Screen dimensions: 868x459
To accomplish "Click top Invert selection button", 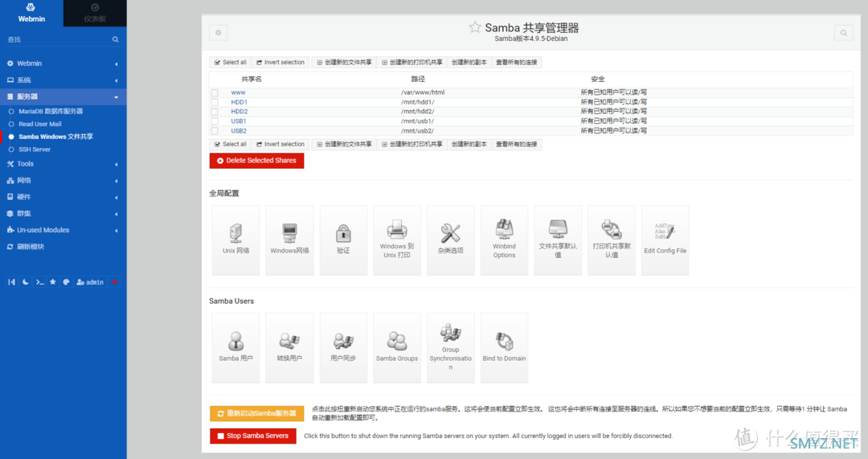I will point(280,63).
